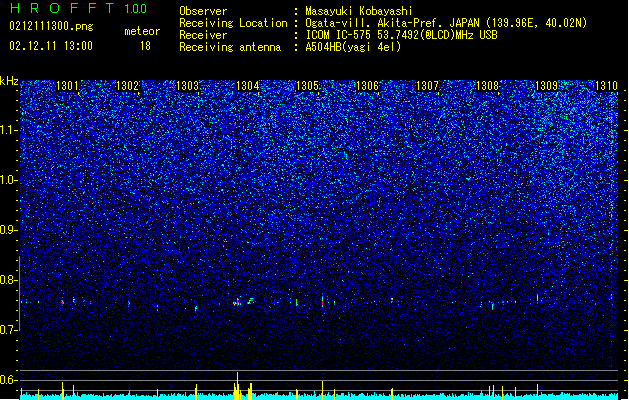The width and height of the screenshot is (629, 400).
Task: Click the date stamp 02.12.11 13:00
Action: pyautogui.click(x=51, y=46)
